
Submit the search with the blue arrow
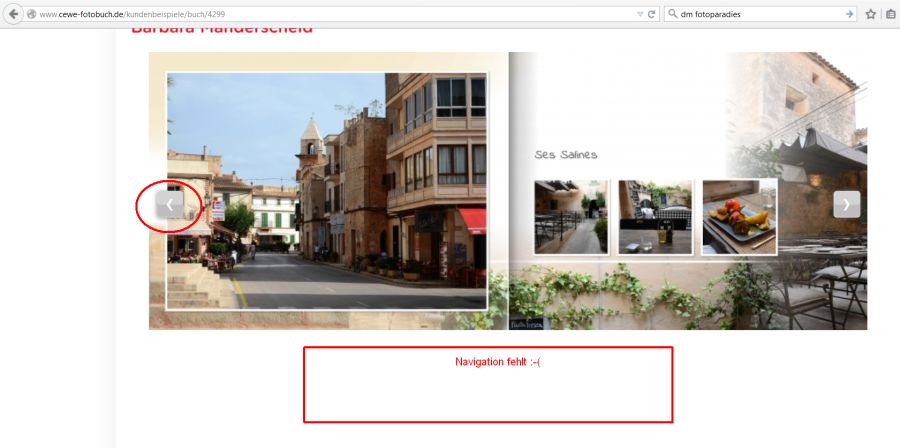(849, 14)
